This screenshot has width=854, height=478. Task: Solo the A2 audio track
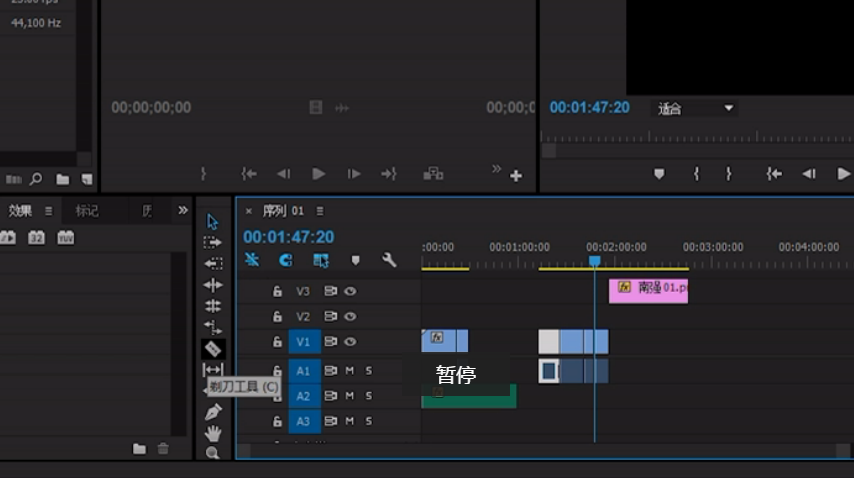click(369, 396)
